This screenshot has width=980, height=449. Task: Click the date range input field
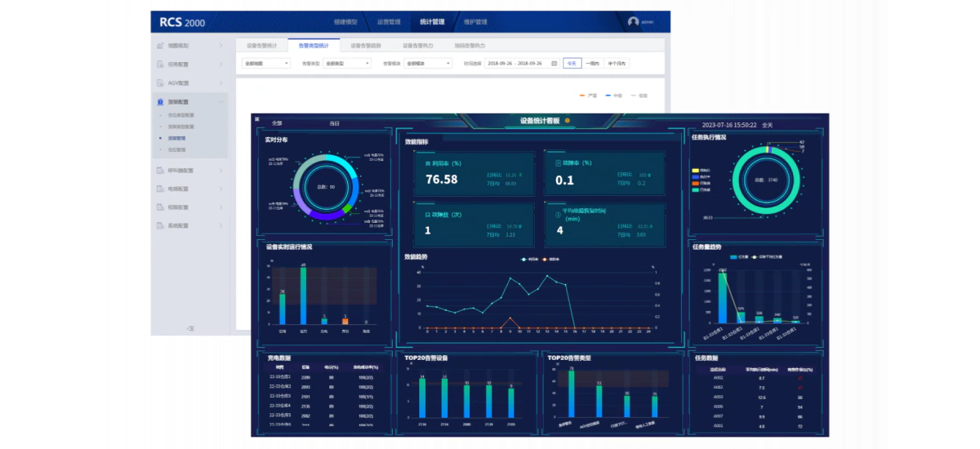[522, 63]
